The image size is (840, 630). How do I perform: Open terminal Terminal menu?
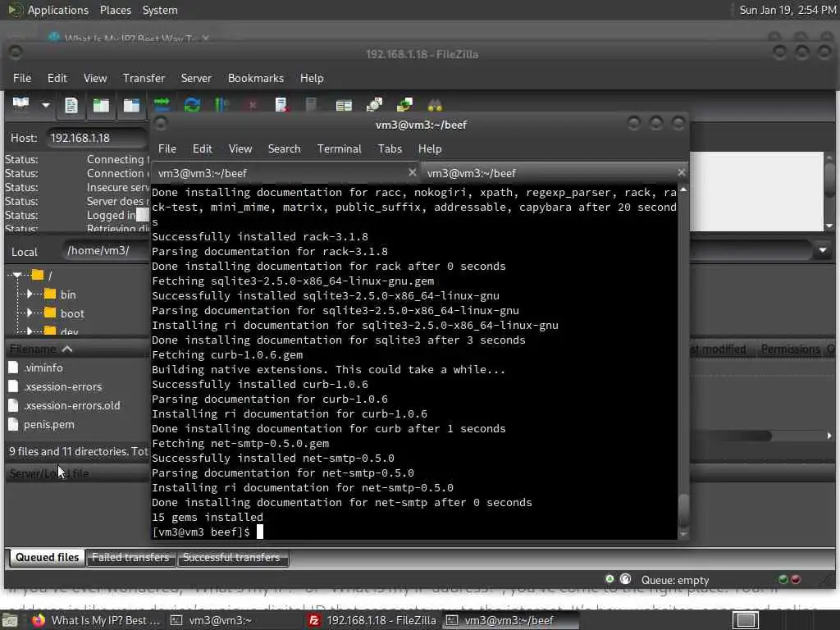339,149
